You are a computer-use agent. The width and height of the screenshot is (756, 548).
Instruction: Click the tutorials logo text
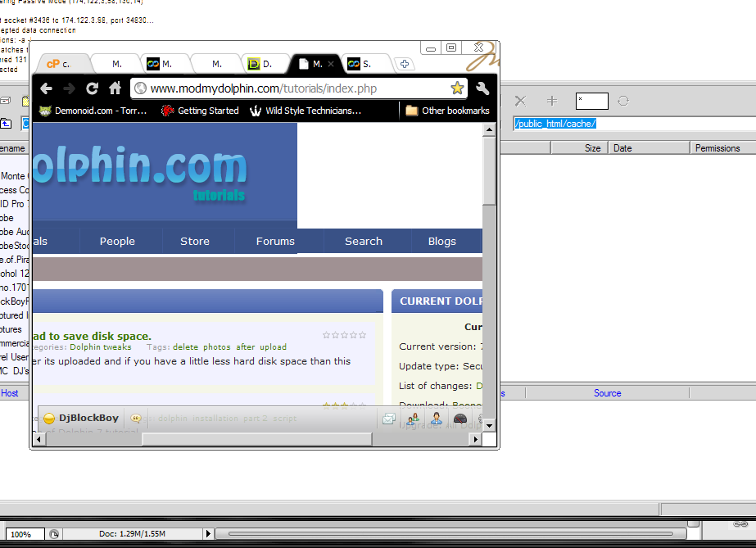[x=219, y=195]
